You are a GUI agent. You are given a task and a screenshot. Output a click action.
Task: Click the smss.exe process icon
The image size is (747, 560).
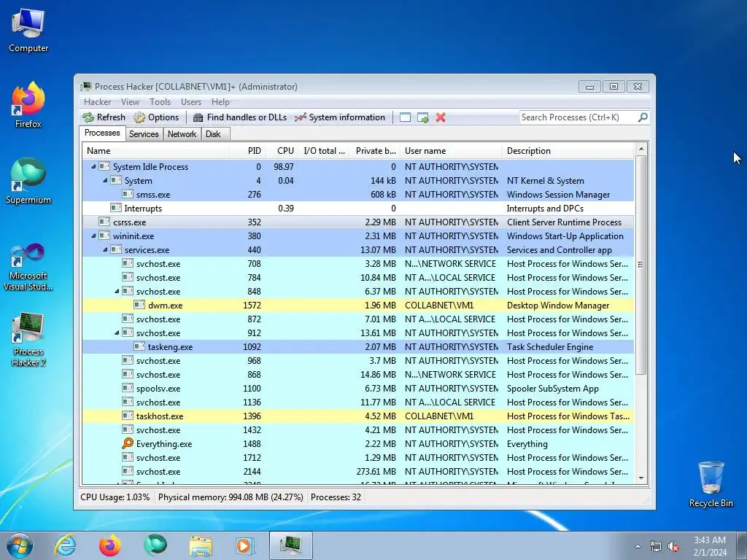128,194
